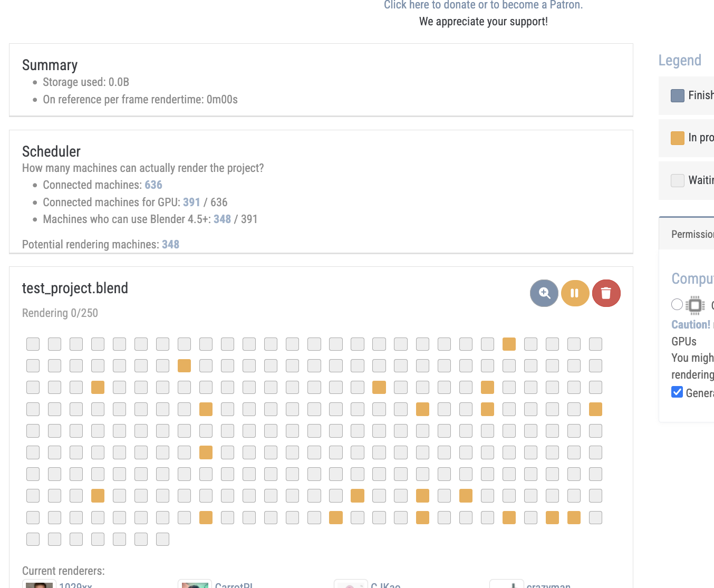Delete the project with the trash button
This screenshot has width=714, height=588.
pyautogui.click(x=606, y=293)
